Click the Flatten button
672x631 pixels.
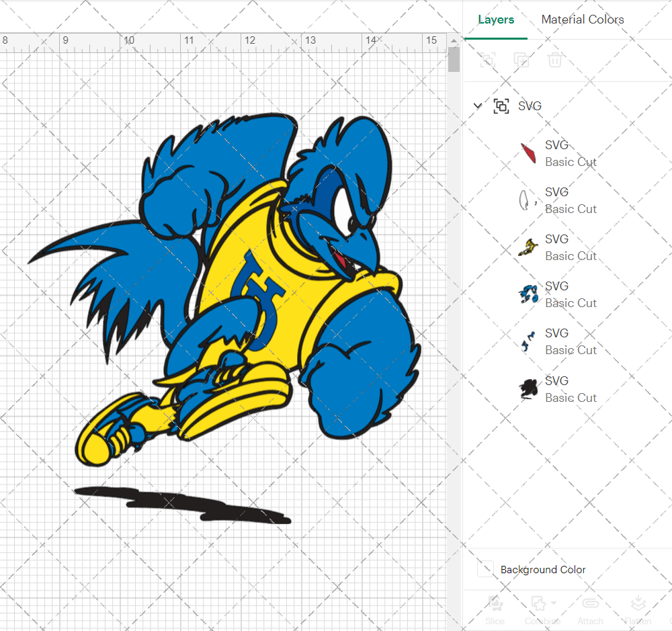click(638, 610)
